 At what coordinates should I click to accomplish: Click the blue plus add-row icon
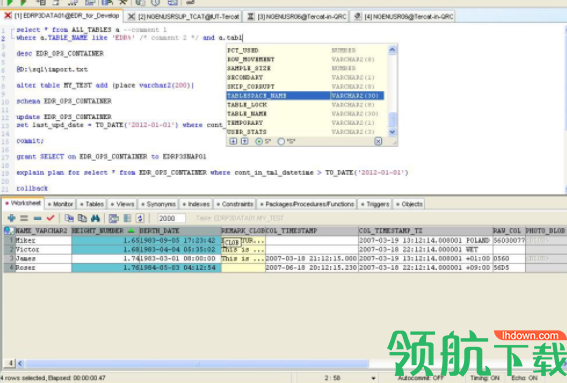coord(11,218)
